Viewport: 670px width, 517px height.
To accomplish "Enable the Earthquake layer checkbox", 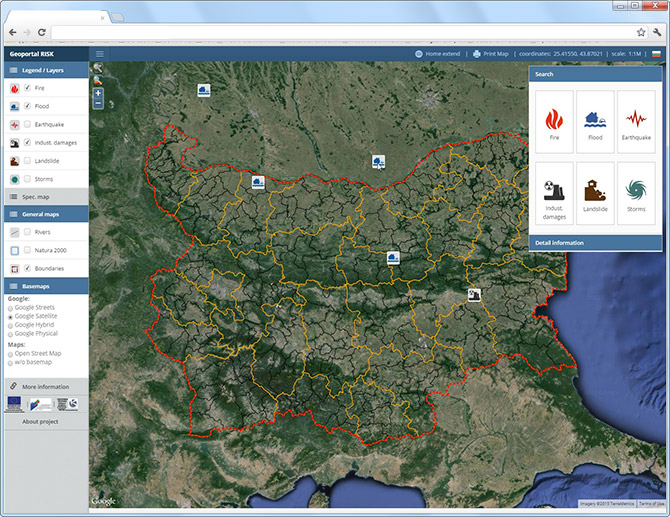I will pyautogui.click(x=27, y=124).
